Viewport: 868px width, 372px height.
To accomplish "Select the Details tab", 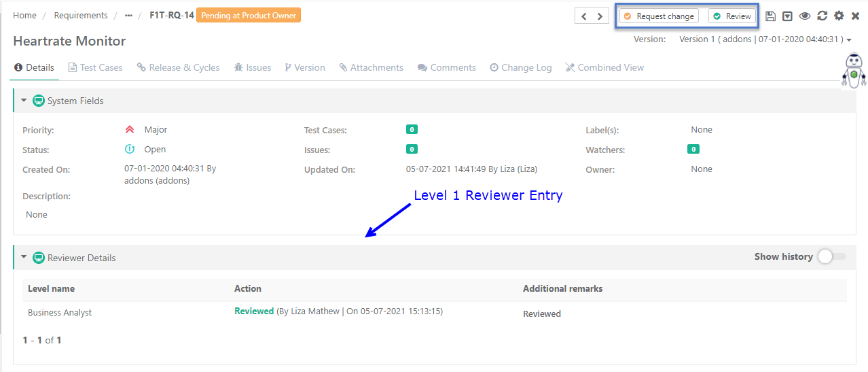I will point(34,67).
